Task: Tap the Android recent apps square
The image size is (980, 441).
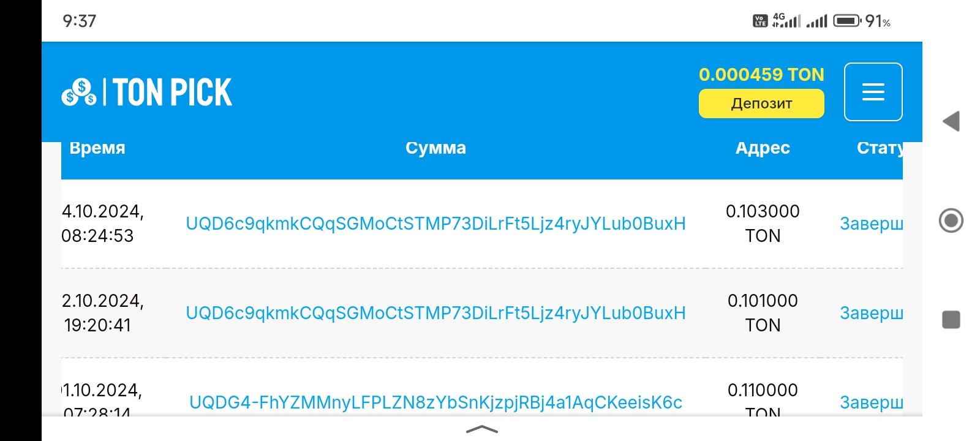Action: tap(951, 320)
